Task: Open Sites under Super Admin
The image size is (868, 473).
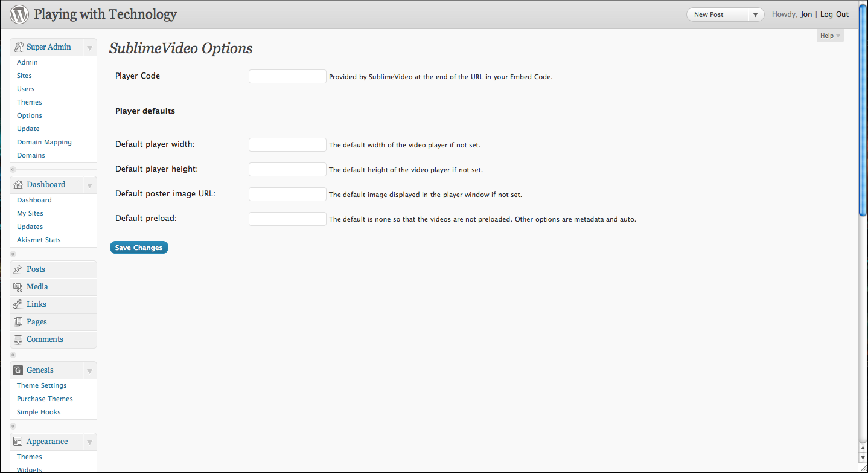Action: point(24,76)
